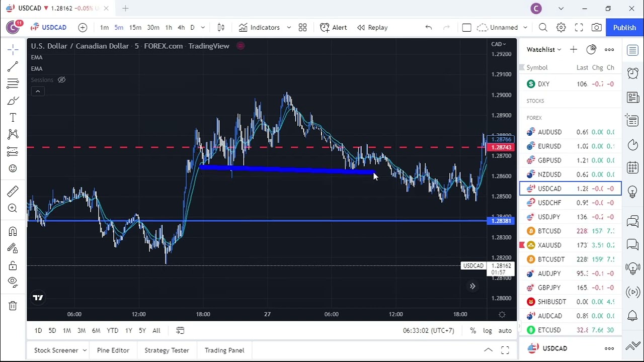Expand the bottom panel up chevron
The image size is (644, 362).
tap(488, 350)
